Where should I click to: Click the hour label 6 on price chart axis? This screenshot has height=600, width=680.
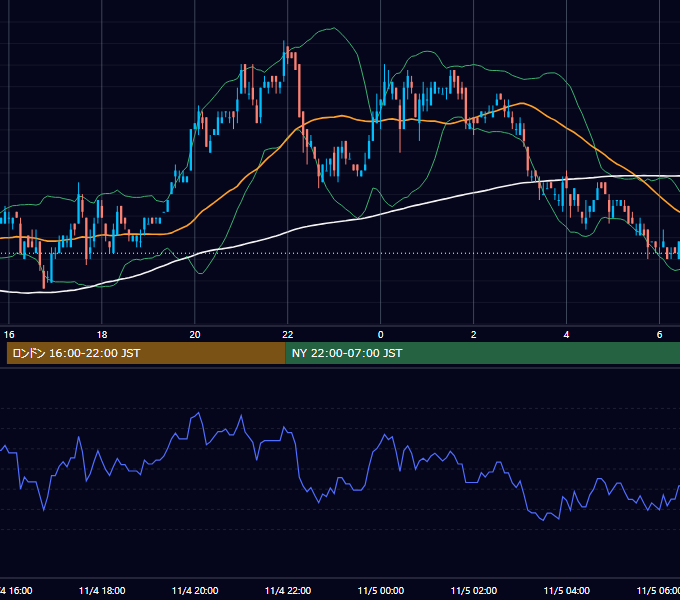[x=660, y=335]
